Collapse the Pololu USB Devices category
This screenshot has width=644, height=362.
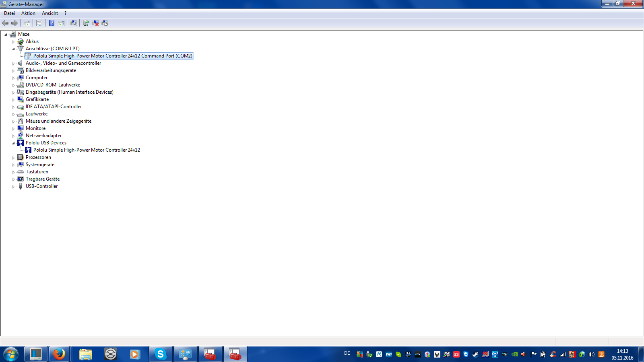(x=13, y=143)
